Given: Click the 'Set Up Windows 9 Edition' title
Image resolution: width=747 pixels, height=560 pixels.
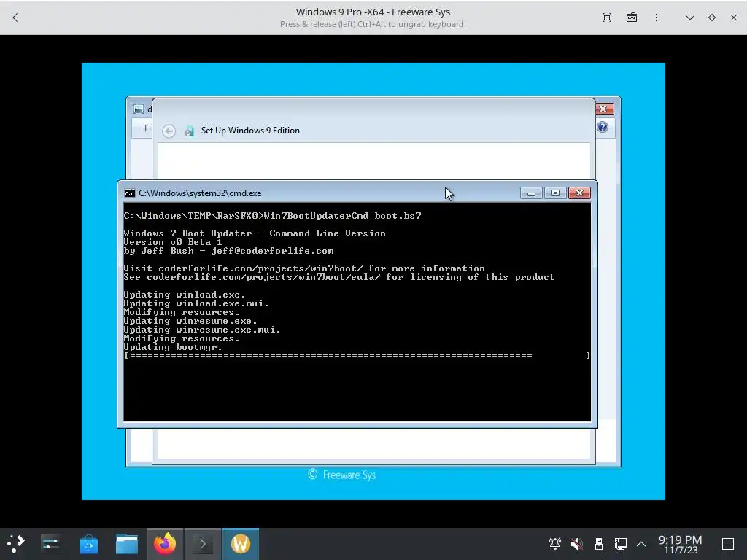Looking at the screenshot, I should point(250,131).
